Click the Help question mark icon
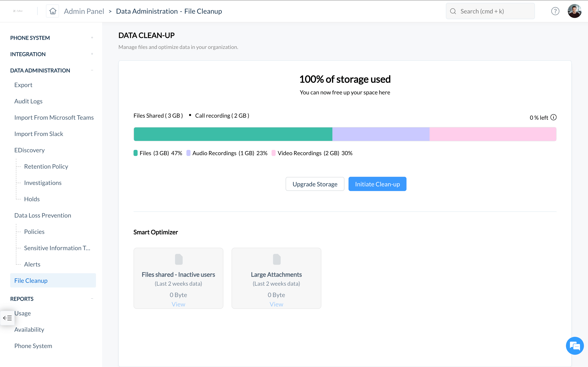 pyautogui.click(x=555, y=11)
